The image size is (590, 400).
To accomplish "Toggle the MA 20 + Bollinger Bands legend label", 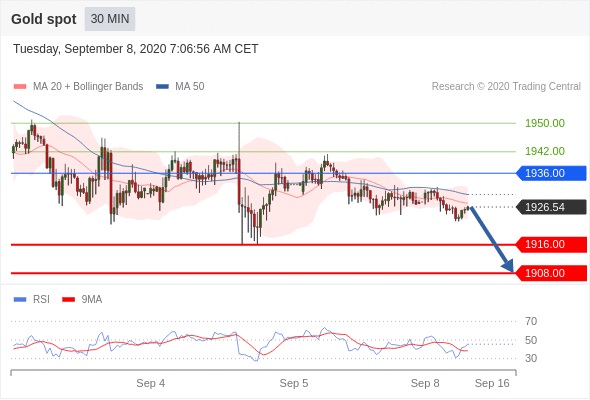I will 88,87.
